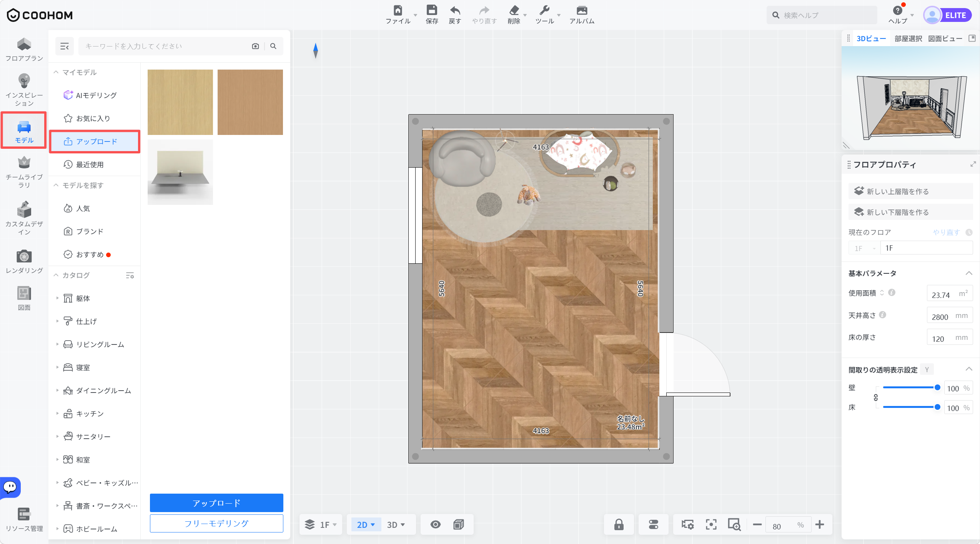The height and width of the screenshot is (544, 980).
Task: Toggle the 3D preview panel pop-out icon
Action: [x=972, y=38]
